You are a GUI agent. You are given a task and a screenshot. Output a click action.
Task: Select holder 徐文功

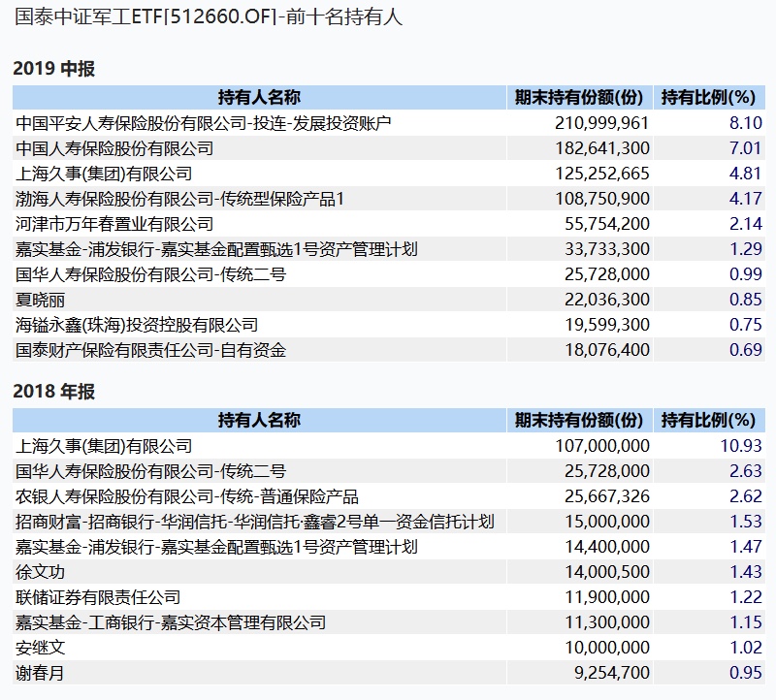point(40,572)
